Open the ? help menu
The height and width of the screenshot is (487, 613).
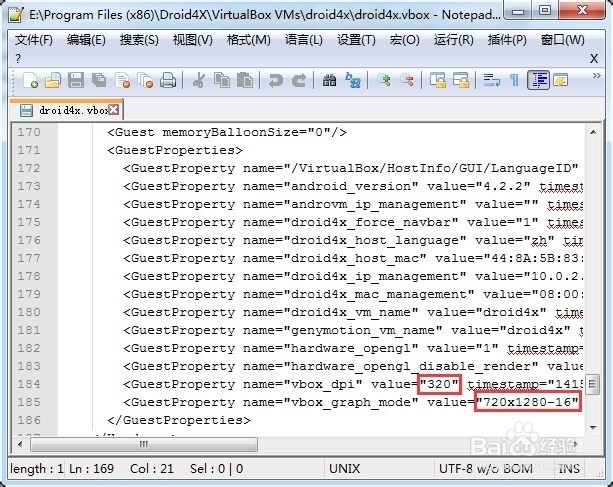pos(18,59)
